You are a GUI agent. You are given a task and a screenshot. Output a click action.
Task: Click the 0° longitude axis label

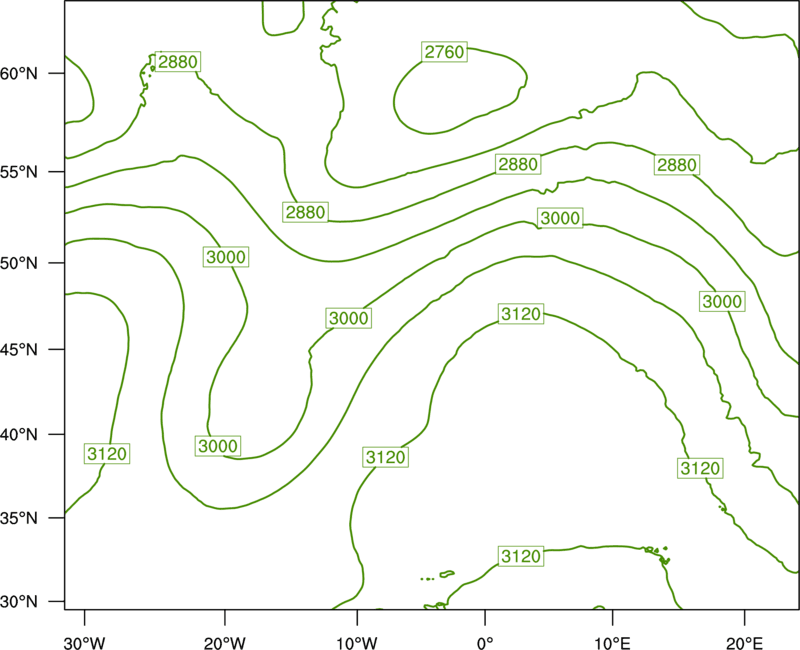[x=485, y=643]
